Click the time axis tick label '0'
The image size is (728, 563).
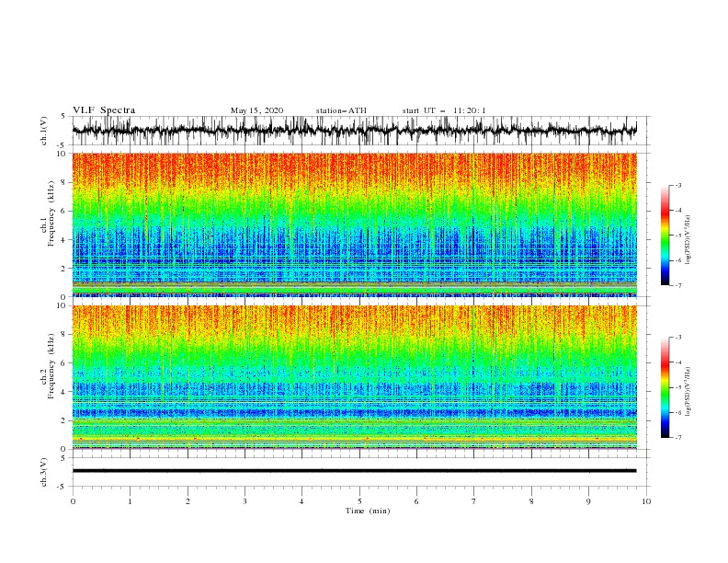73,501
